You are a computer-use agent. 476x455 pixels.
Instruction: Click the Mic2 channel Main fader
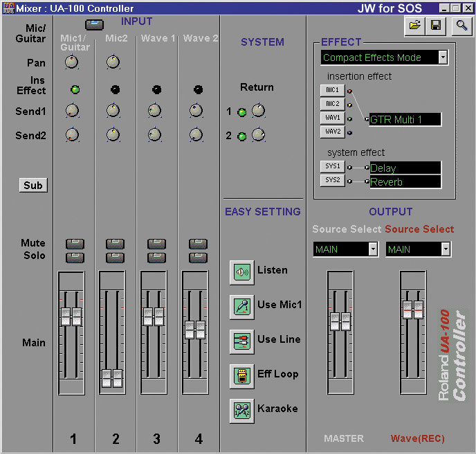[x=112, y=377]
